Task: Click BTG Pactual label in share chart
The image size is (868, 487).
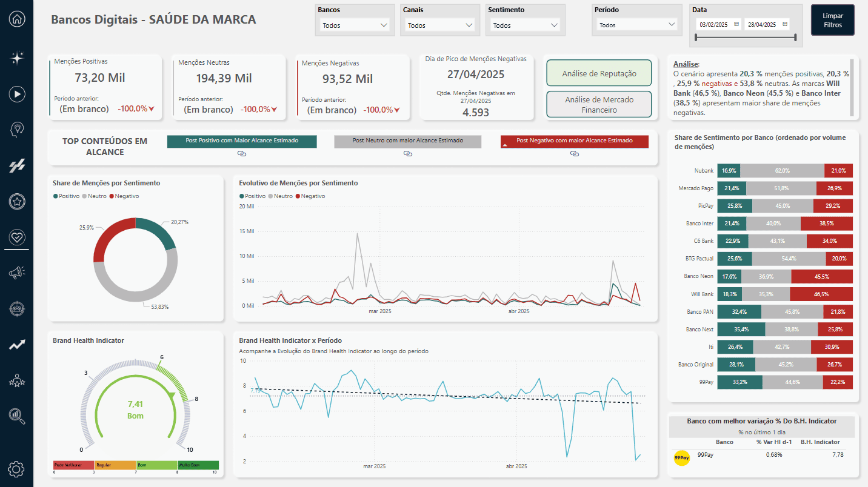Action: tap(699, 259)
